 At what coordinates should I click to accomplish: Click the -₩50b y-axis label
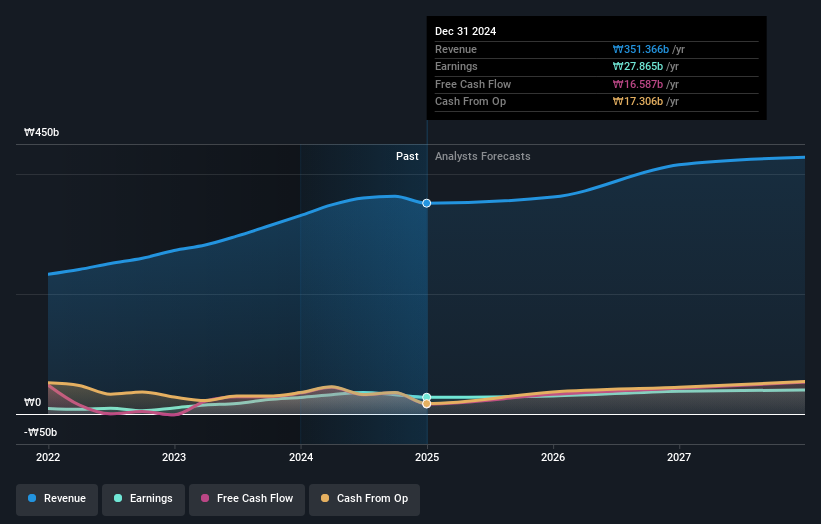[x=40, y=432]
